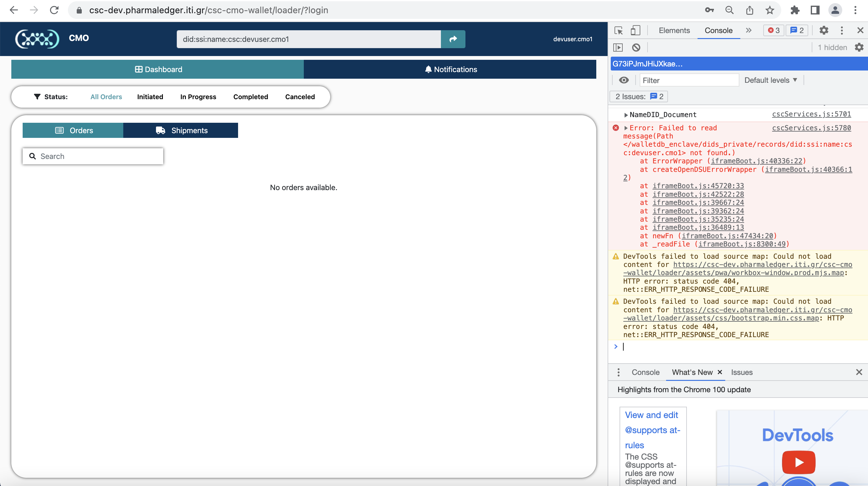Viewport: 868px width, 486px height.
Task: Open the saved passwords key icon
Action: tap(709, 10)
